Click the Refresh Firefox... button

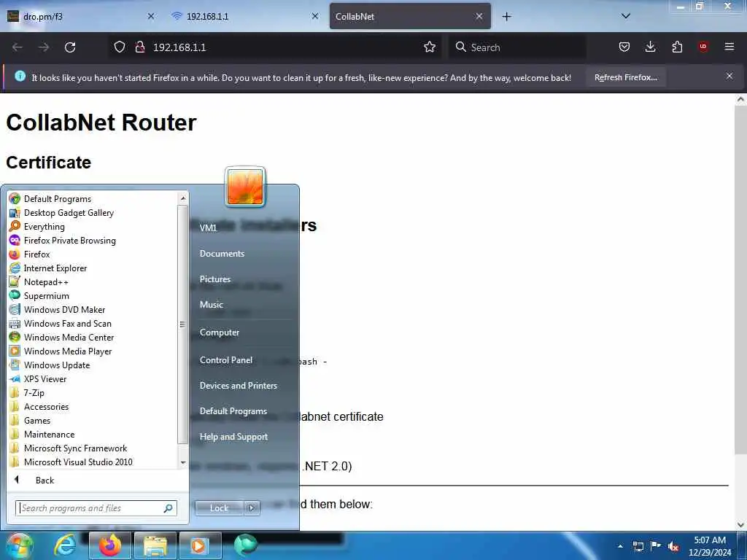pyautogui.click(x=625, y=77)
